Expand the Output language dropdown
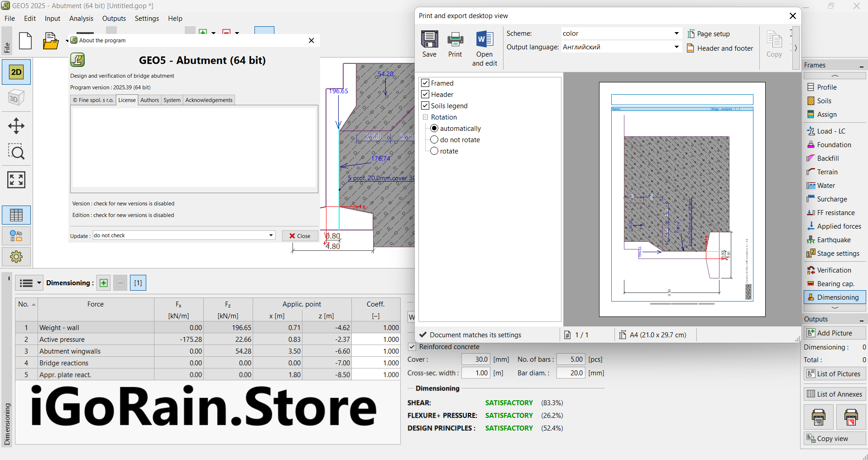The width and height of the screenshot is (868, 460). (621, 47)
